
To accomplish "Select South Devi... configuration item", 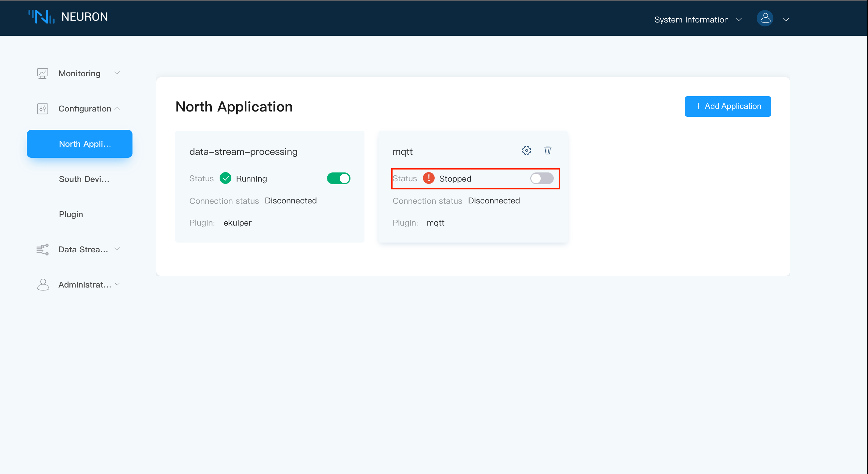I will click(x=84, y=179).
